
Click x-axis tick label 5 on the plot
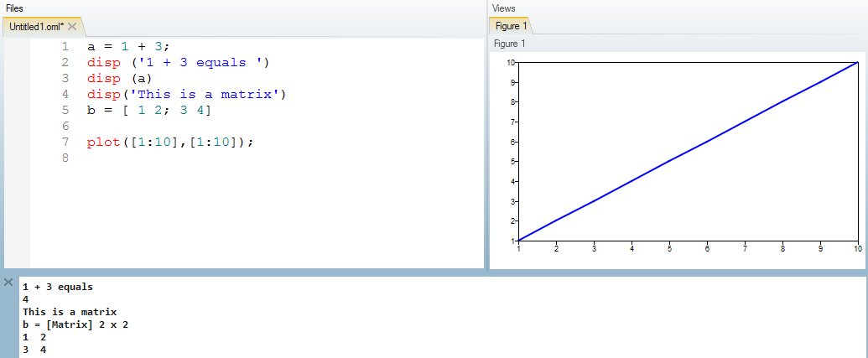(669, 249)
